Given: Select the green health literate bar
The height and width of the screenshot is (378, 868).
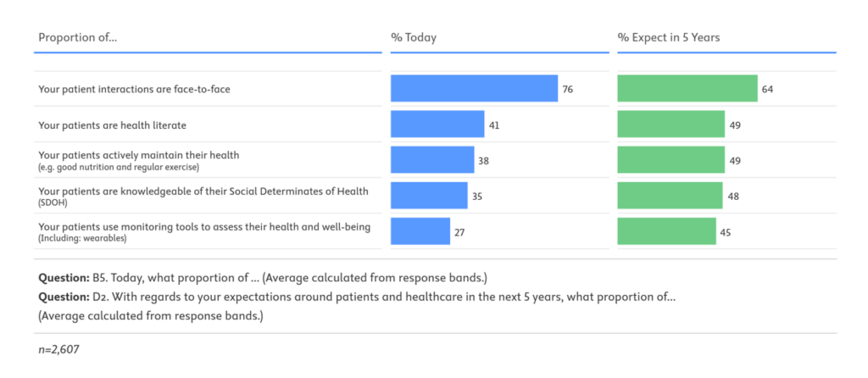Looking at the screenshot, I should click(671, 125).
